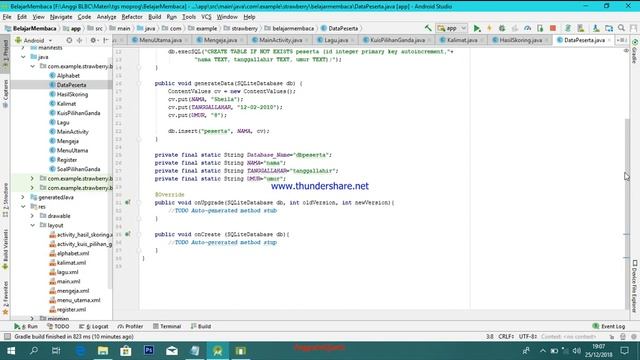Open the Refactor menu
This screenshot has width=640, height=360.
coord(132,17)
